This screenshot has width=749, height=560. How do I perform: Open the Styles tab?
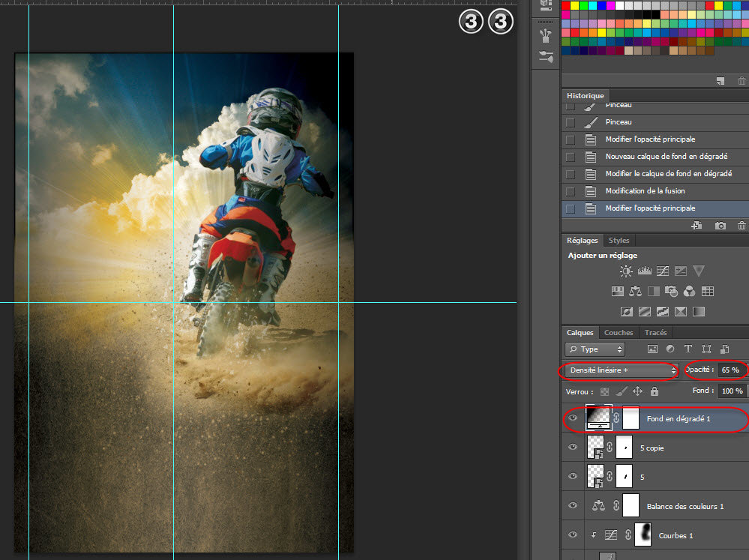[x=619, y=241]
